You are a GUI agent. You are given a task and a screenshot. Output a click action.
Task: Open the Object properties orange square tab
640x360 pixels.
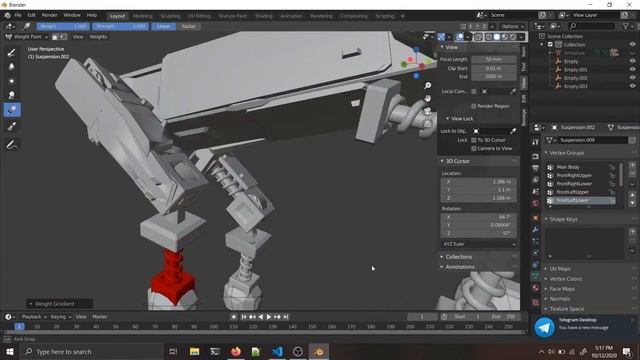tap(536, 218)
